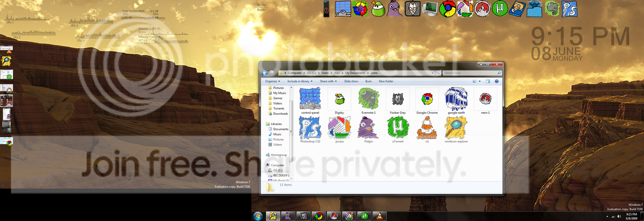Select the google-earth icon file
Viewport: 644px width, 221px height.
pos(456,101)
